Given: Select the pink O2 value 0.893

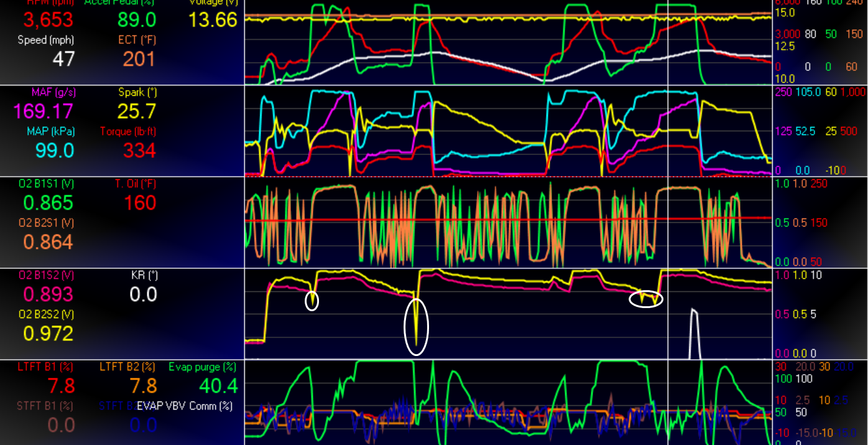Looking at the screenshot, I should pos(48,294).
